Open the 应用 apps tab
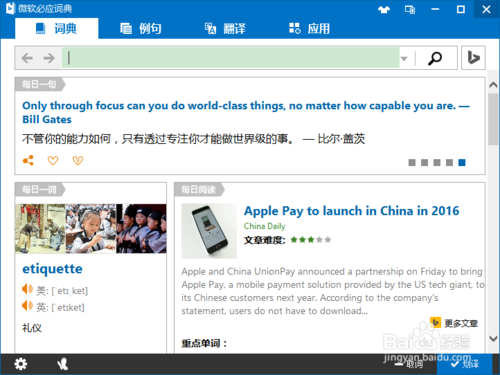This screenshot has height=375, width=500. 309,29
